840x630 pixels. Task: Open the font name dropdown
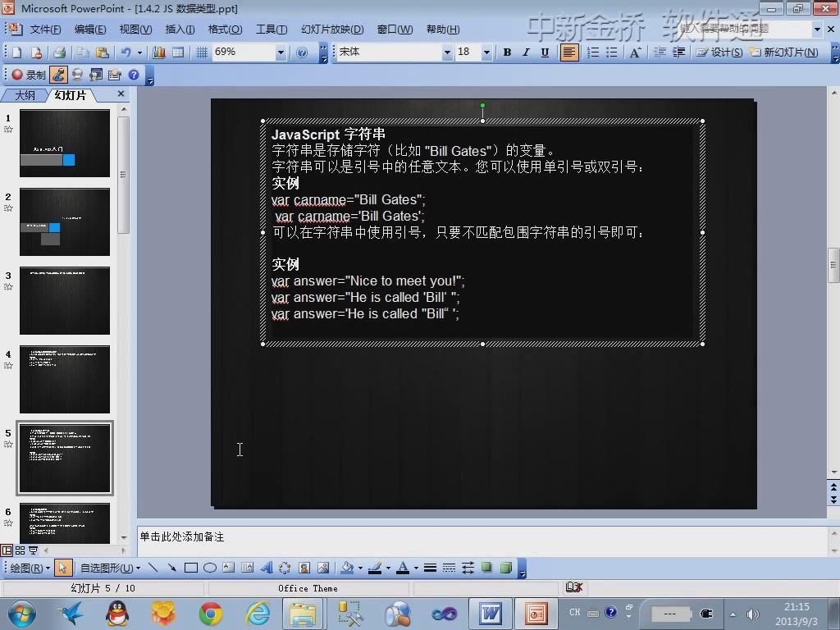click(x=447, y=52)
